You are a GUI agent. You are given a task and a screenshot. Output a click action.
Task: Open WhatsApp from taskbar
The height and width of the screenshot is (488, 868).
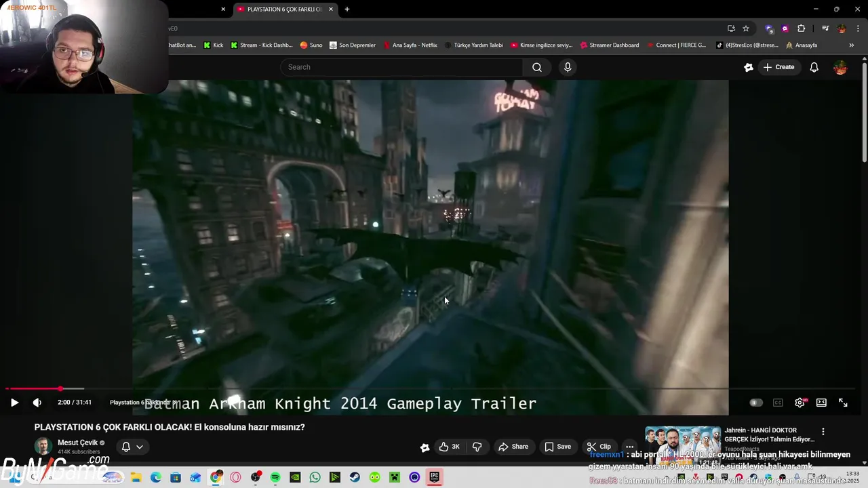point(315,477)
